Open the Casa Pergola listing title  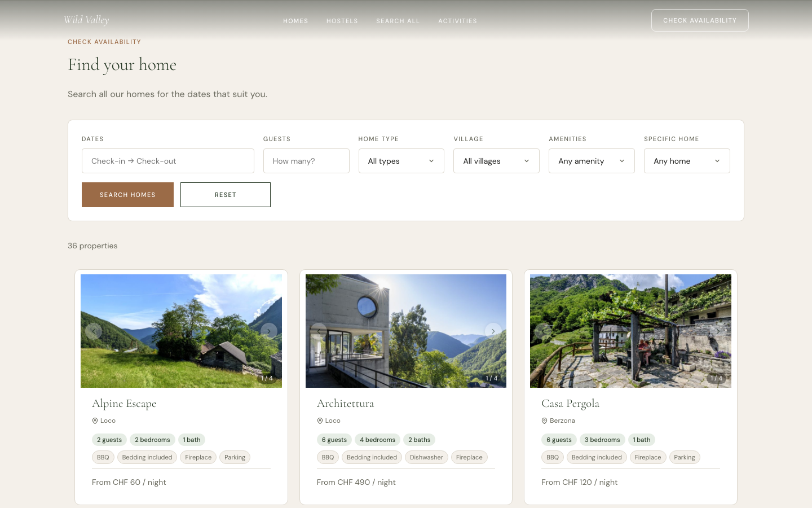570,404
